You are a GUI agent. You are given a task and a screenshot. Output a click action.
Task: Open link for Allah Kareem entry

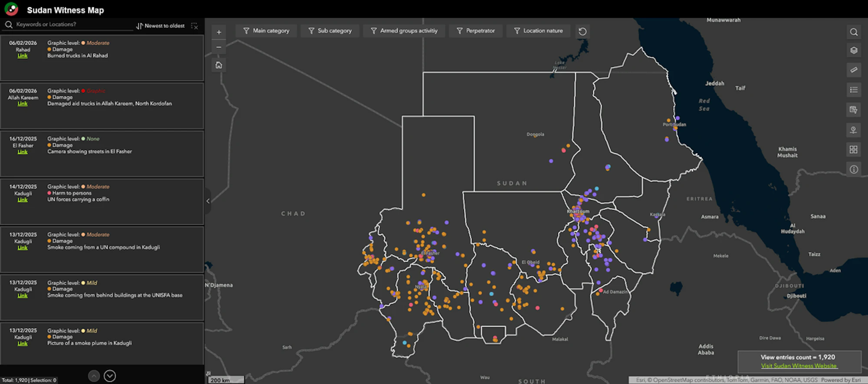pyautogui.click(x=23, y=104)
